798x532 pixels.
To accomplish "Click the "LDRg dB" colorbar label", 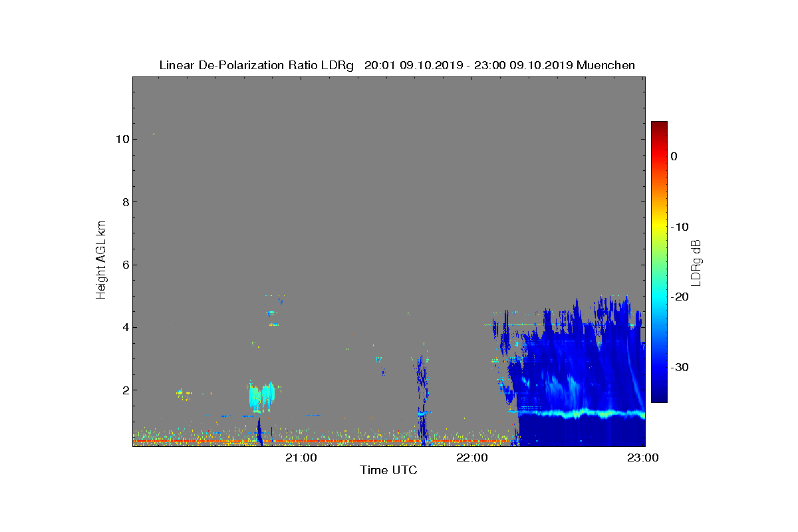I will pyautogui.click(x=696, y=262).
